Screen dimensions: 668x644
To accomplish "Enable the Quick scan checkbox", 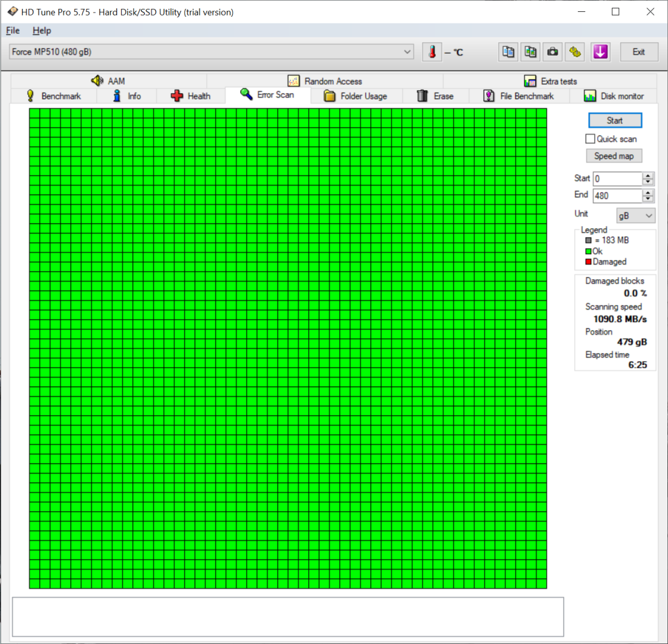I will 590,139.
